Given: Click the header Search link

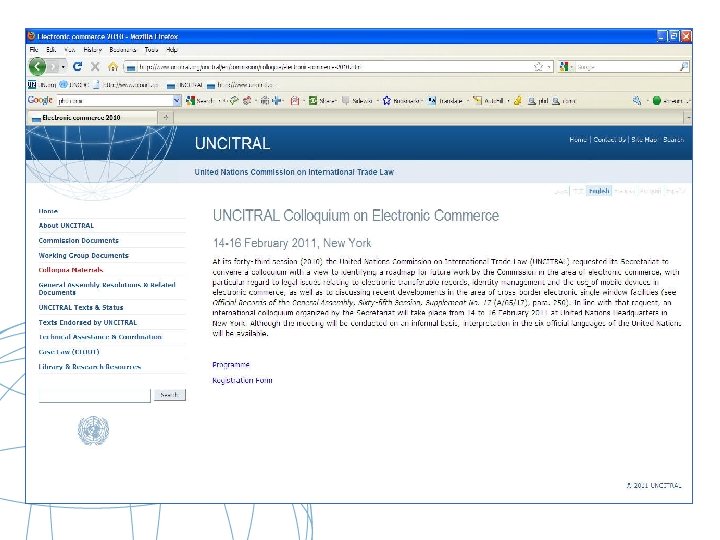Looking at the screenshot, I should [673, 140].
